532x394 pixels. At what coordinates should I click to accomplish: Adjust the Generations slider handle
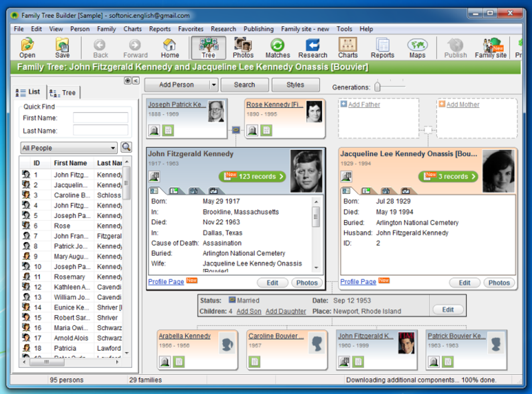pyautogui.click(x=377, y=87)
